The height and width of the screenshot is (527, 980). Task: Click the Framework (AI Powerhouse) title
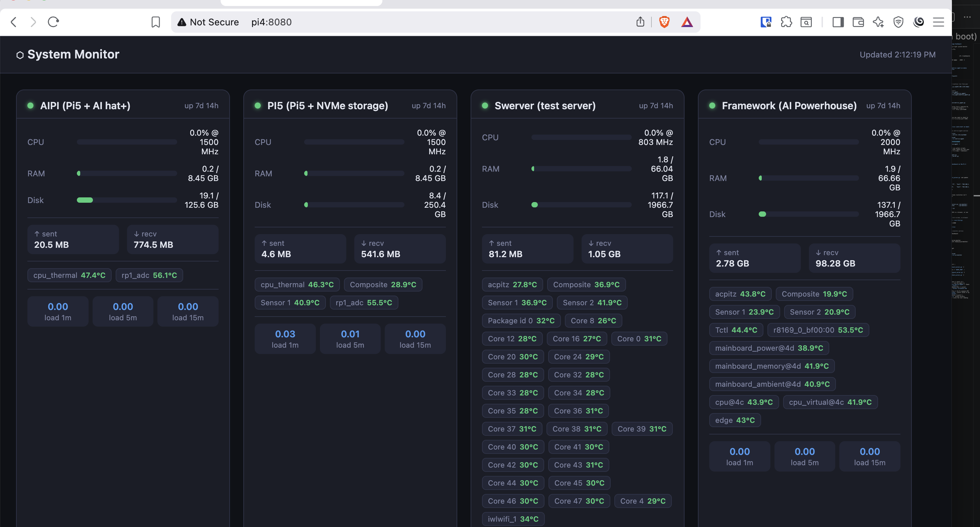[789, 106]
